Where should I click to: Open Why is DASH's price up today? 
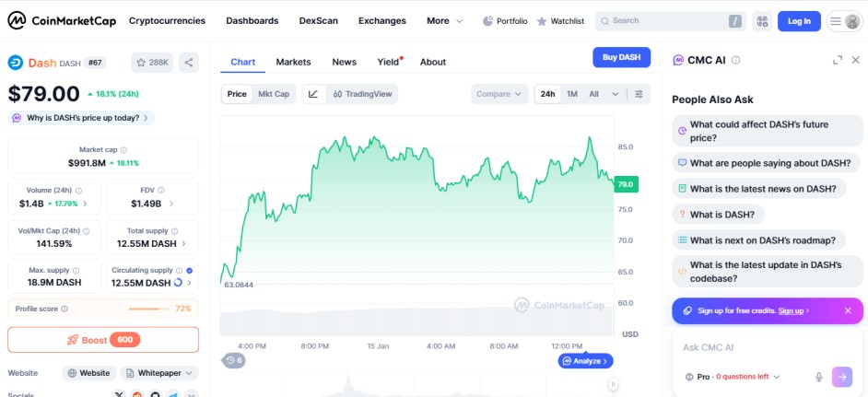(81, 118)
